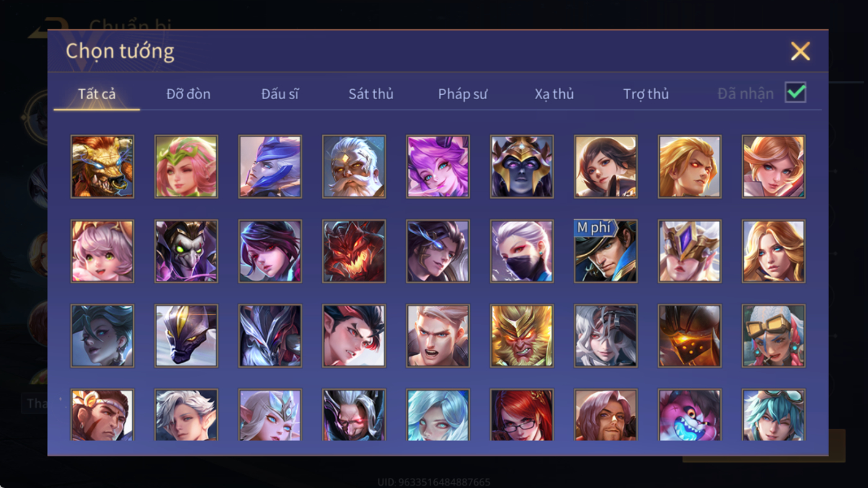The height and width of the screenshot is (488, 868).
Task: Choose the golden monkey king hero
Action: (x=522, y=335)
